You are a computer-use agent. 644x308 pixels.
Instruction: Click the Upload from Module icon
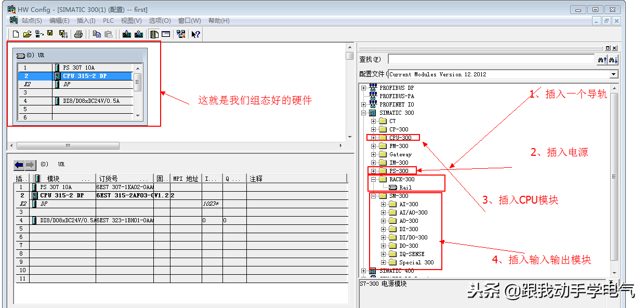[x=138, y=34]
